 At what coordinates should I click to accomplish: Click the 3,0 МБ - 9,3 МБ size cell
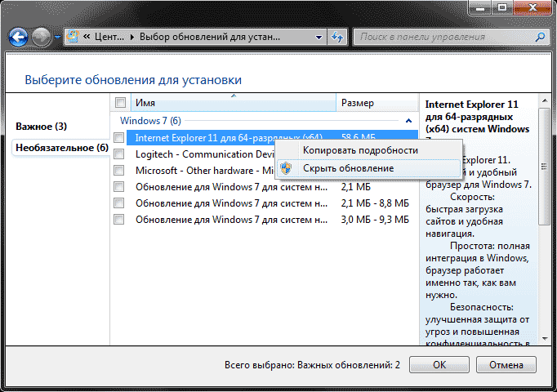pyautogui.click(x=375, y=220)
